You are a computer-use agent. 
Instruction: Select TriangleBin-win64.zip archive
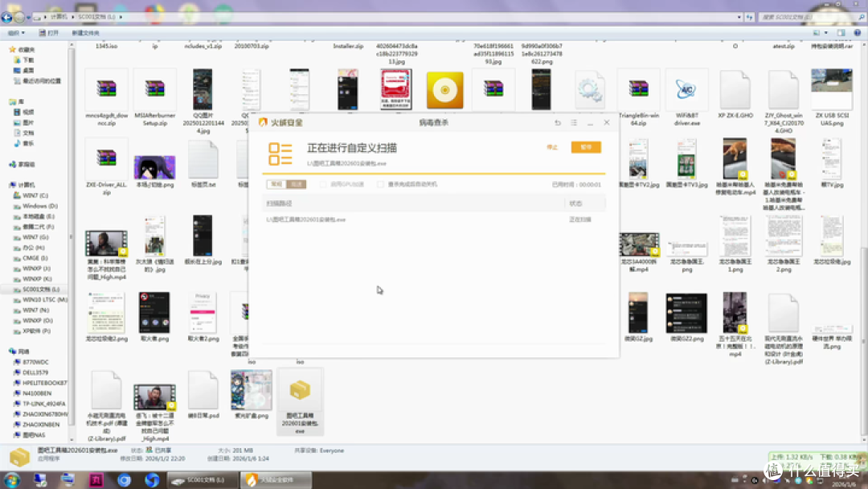pyautogui.click(x=639, y=98)
